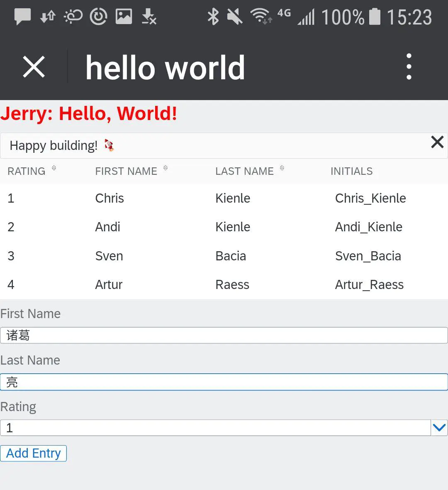
Task: Select the Chris Kienle table row
Action: point(224,198)
